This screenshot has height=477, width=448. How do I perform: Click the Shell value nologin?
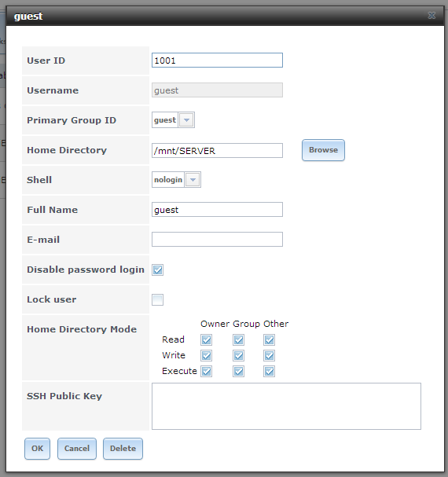[168, 179]
